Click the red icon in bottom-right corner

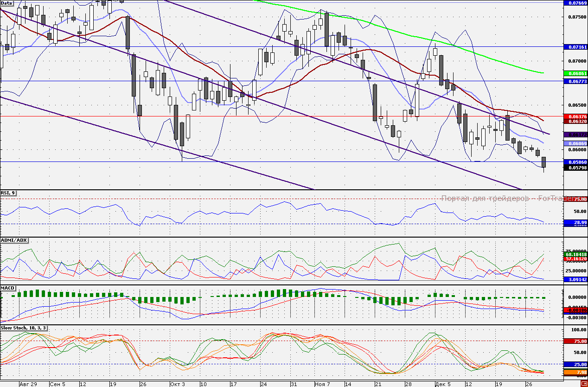click(x=583, y=383)
